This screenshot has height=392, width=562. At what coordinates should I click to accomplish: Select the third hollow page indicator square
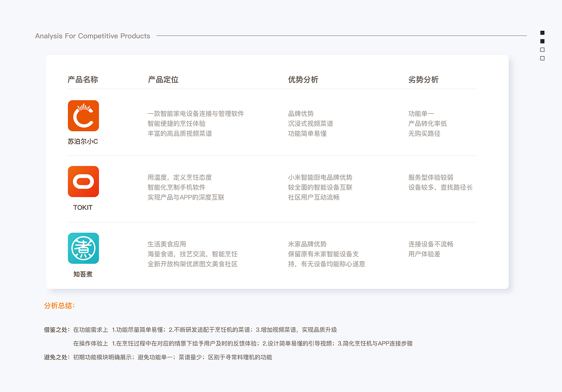click(x=542, y=50)
